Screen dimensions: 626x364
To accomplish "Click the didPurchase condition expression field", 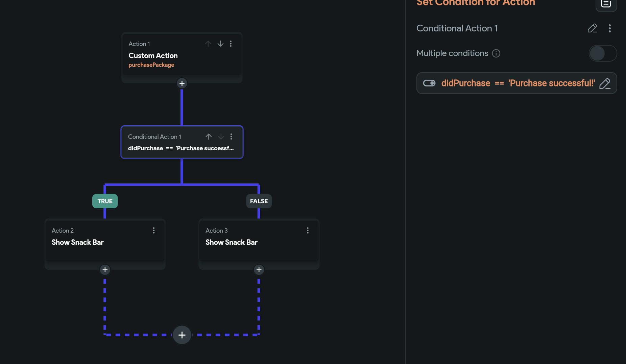I will (x=517, y=83).
